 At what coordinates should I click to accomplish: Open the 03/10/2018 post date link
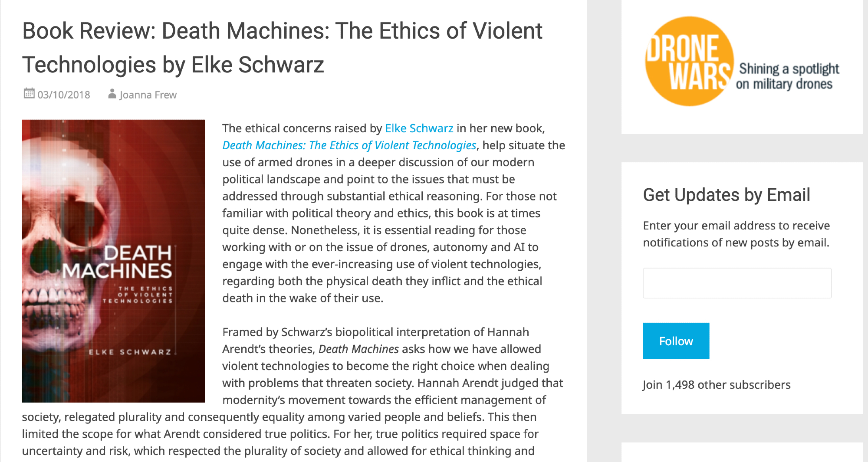(x=64, y=95)
